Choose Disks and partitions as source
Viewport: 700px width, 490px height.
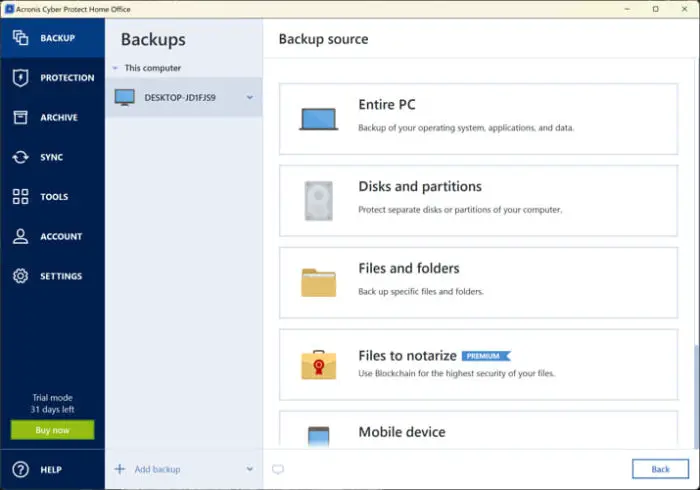point(478,201)
